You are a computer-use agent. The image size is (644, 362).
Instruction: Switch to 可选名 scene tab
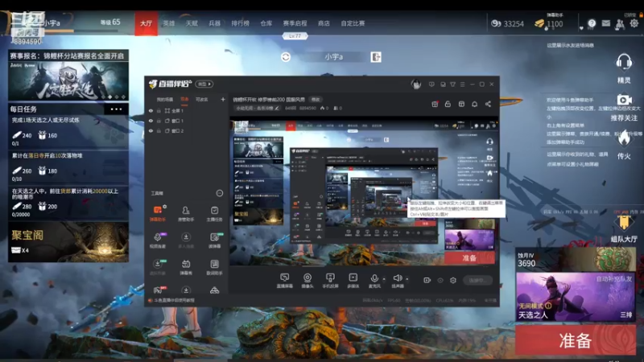click(202, 99)
